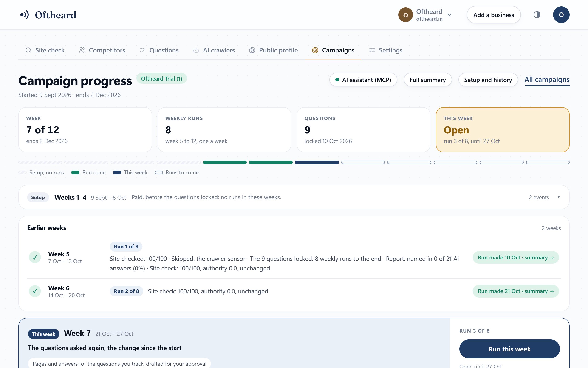Click the "oftheard.in" domain text
The width and height of the screenshot is (588, 368).
pyautogui.click(x=429, y=19)
